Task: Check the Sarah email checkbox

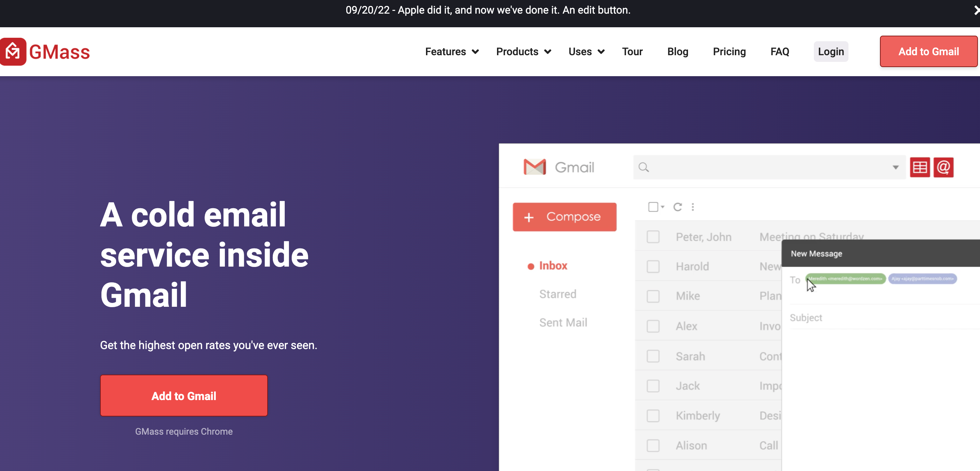Action: (x=653, y=356)
